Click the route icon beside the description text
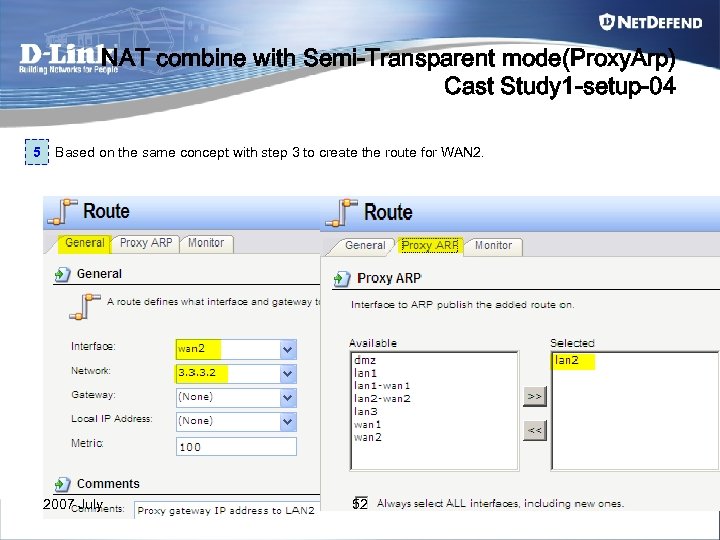The width and height of the screenshot is (720, 540). pyautogui.click(x=84, y=306)
